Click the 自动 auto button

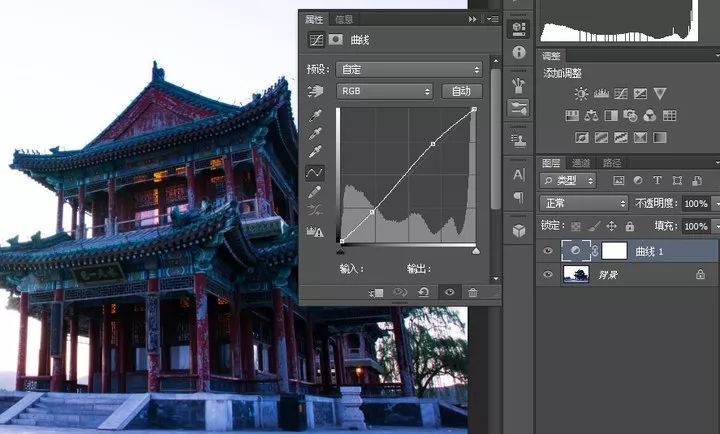[x=461, y=91]
